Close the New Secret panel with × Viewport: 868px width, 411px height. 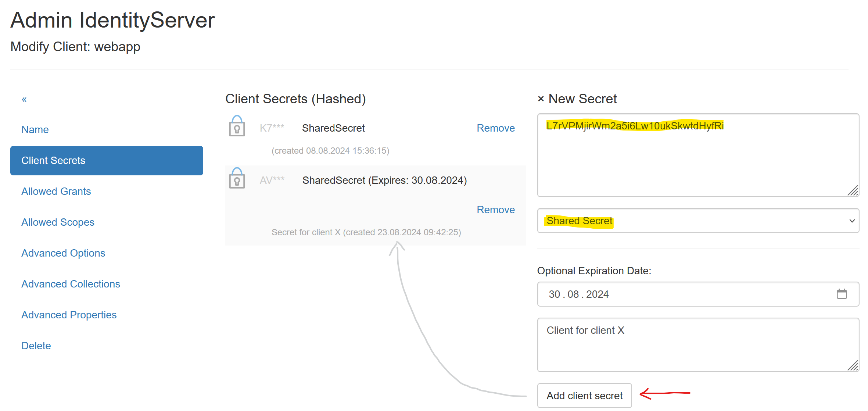pyautogui.click(x=541, y=99)
